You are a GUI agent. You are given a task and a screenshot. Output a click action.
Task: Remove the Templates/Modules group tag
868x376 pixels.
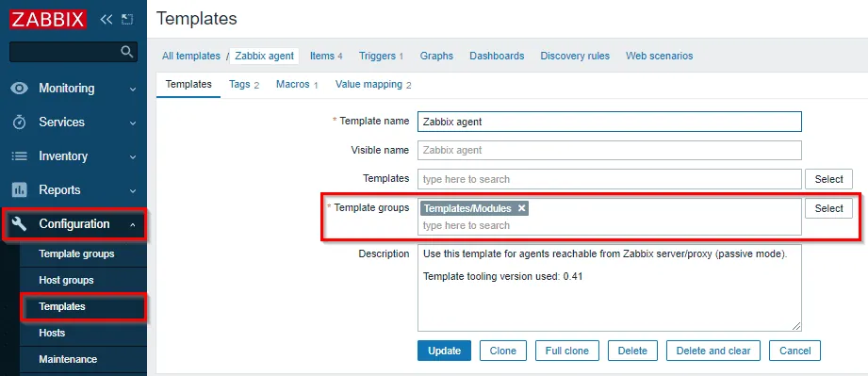521,209
